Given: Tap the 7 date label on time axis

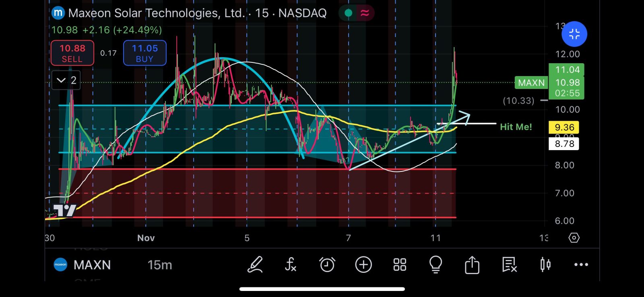Looking at the screenshot, I should click(x=349, y=238).
